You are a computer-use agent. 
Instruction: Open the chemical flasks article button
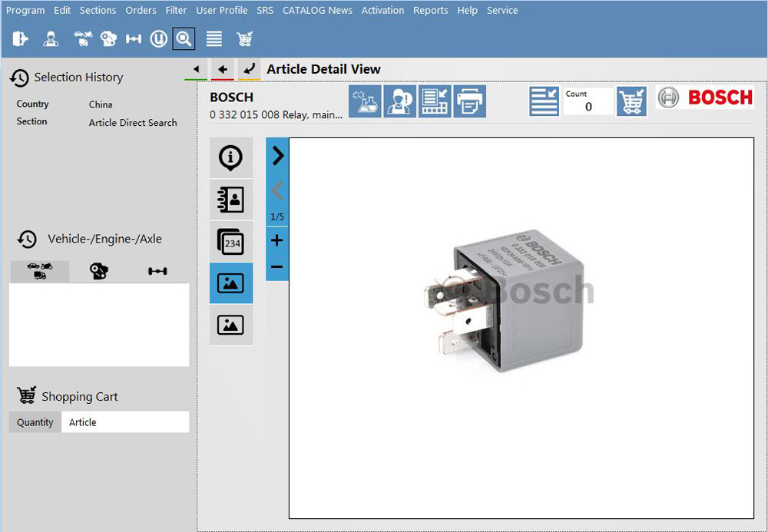(x=365, y=101)
